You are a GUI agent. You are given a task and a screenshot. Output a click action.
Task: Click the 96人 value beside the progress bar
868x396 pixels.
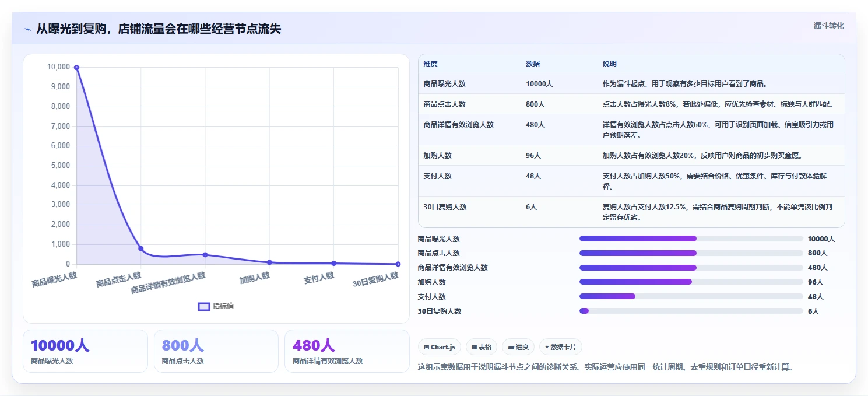coord(816,282)
